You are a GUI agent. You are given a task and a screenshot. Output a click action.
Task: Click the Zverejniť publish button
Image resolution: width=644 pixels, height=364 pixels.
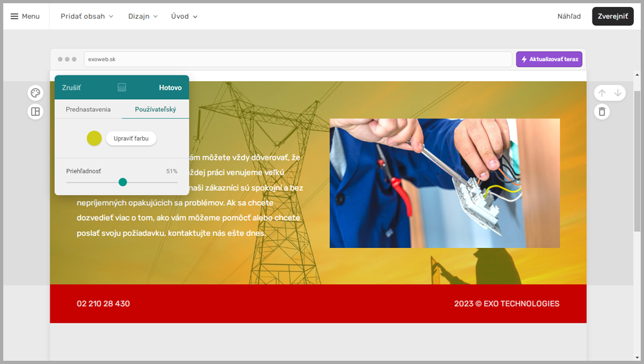(612, 16)
